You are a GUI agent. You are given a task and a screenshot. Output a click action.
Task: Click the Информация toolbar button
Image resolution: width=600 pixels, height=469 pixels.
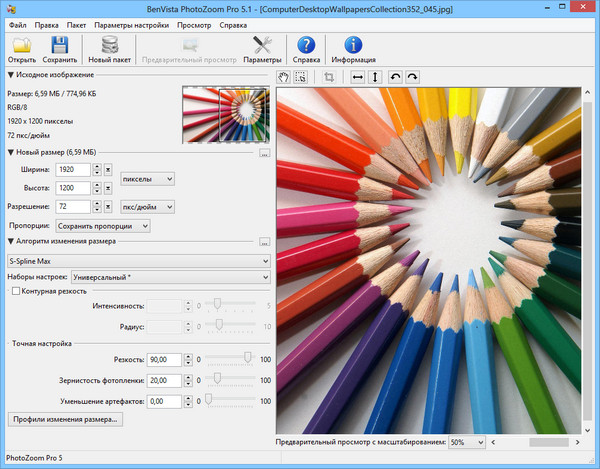coord(353,45)
